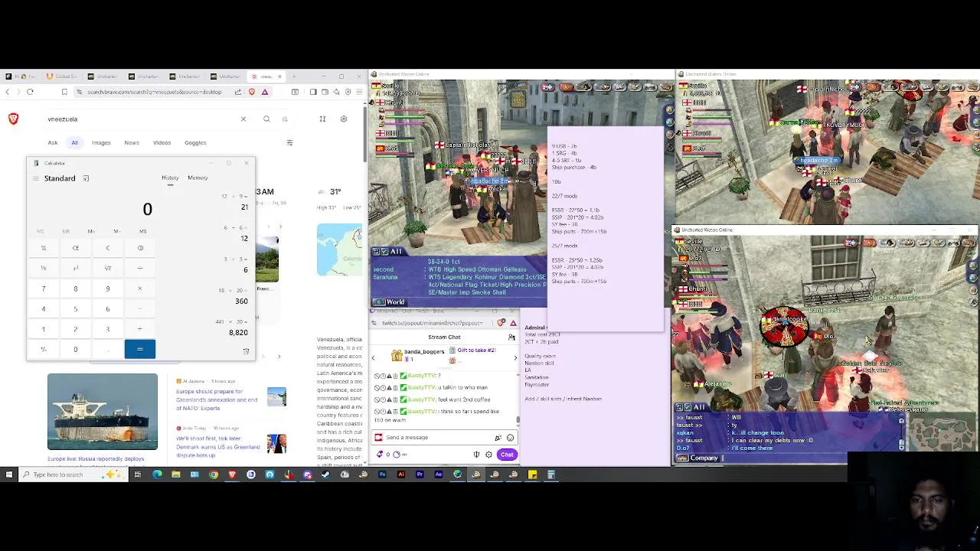
Task: Open 'Europe should prepare for Greenland's annexation' article
Action: click(217, 399)
